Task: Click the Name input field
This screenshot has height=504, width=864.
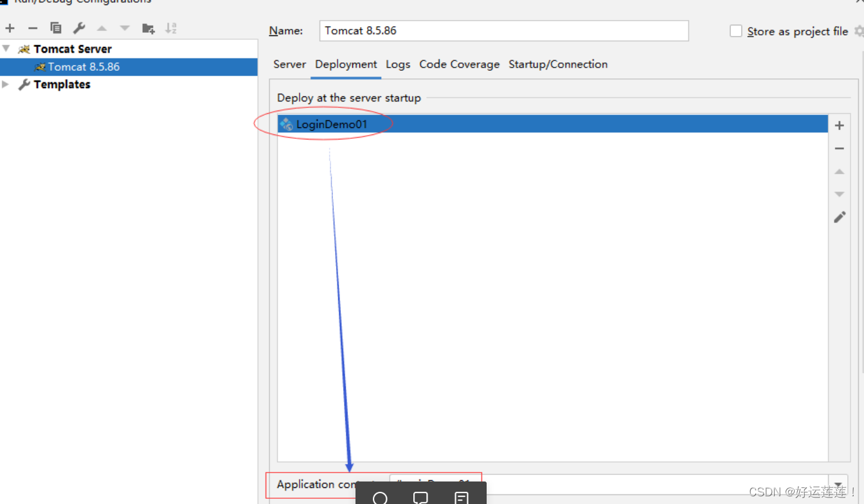Action: pyautogui.click(x=504, y=31)
